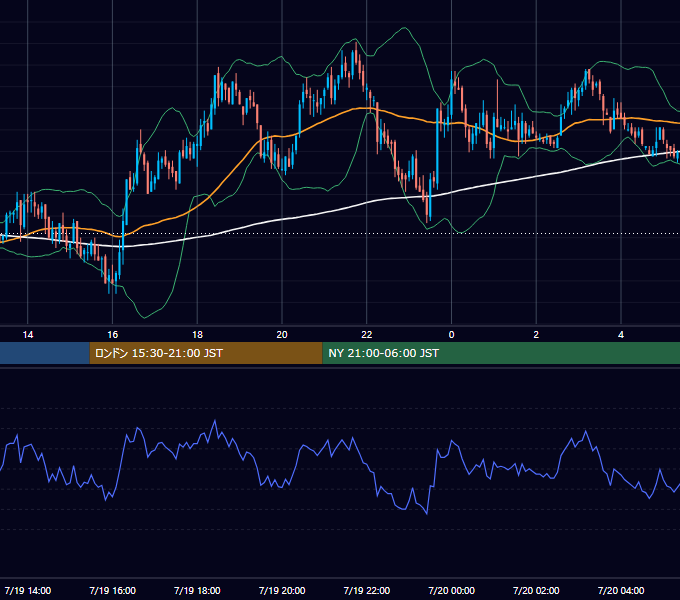
Task: Click the 7/19 16:00 date label
Action: 112,590
